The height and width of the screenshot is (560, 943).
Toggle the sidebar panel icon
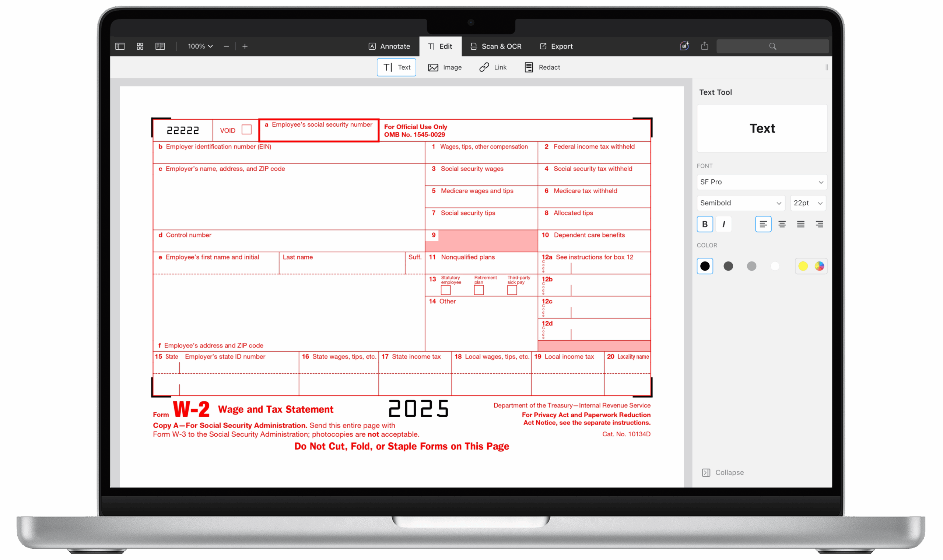120,46
